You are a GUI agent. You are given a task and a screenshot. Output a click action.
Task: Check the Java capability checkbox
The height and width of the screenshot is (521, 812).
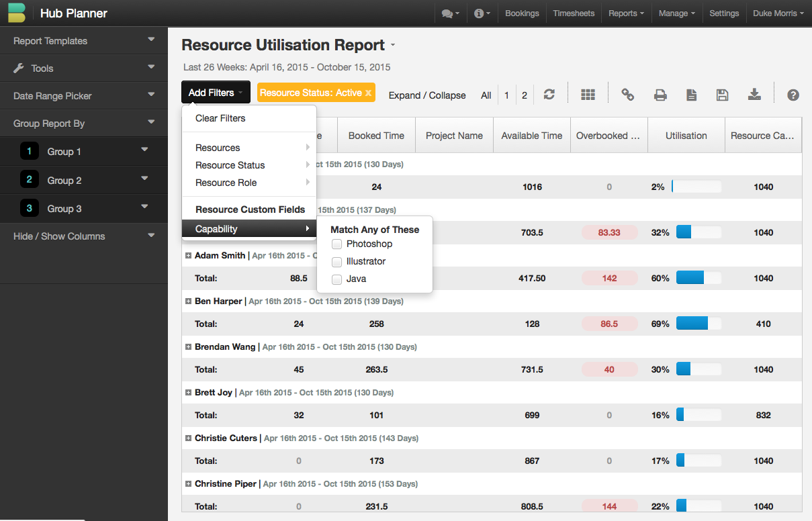click(337, 279)
